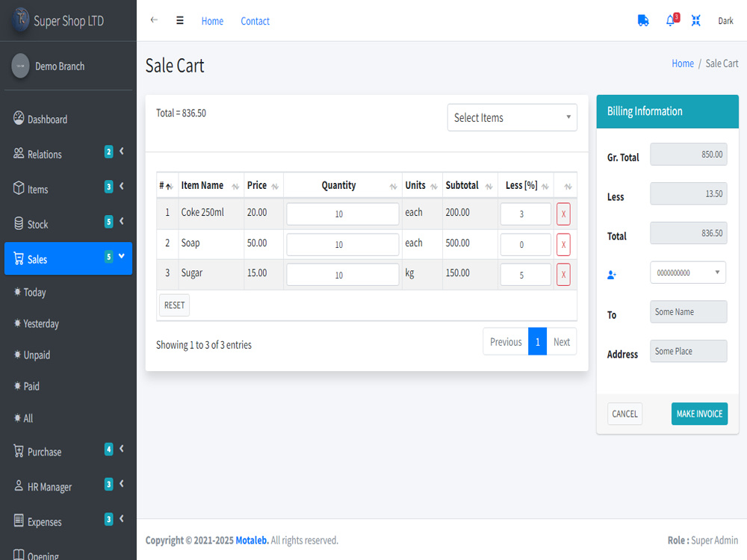747x560 pixels.
Task: Go to the Next table page
Action: coord(561,341)
